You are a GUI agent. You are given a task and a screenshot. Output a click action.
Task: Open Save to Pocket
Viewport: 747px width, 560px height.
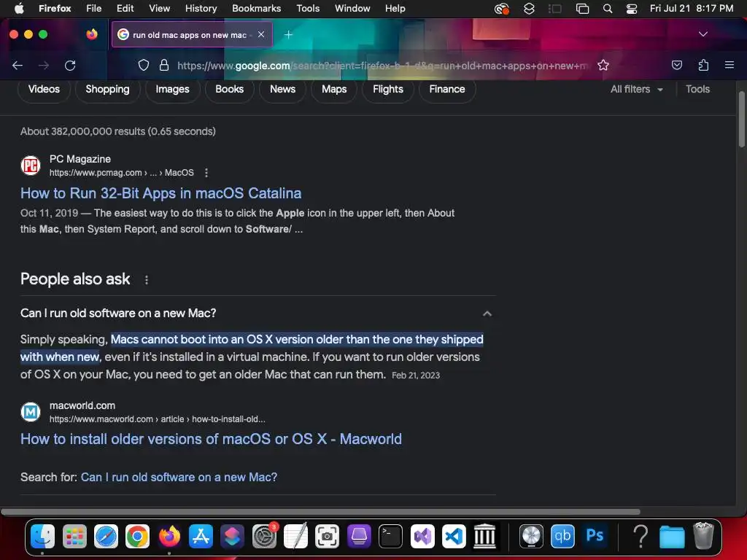[x=676, y=65]
